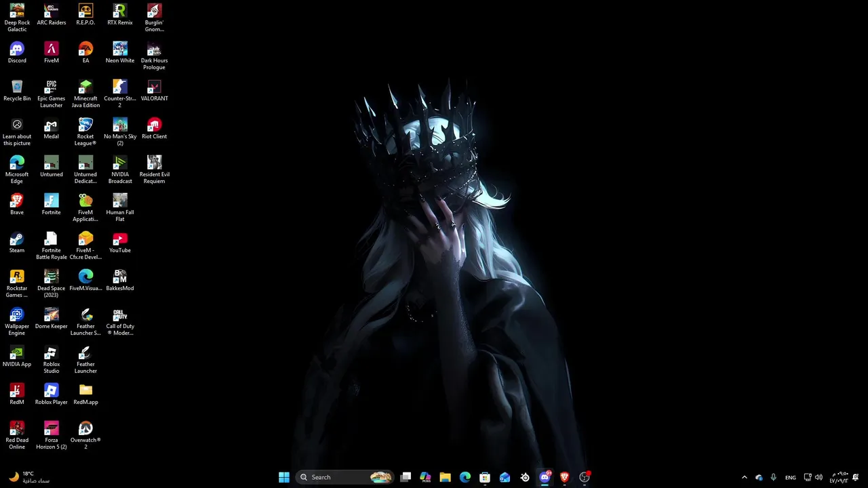Screen dimensions: 868x488
Task: Select the FiveM Application Data icon
Action: point(85,207)
